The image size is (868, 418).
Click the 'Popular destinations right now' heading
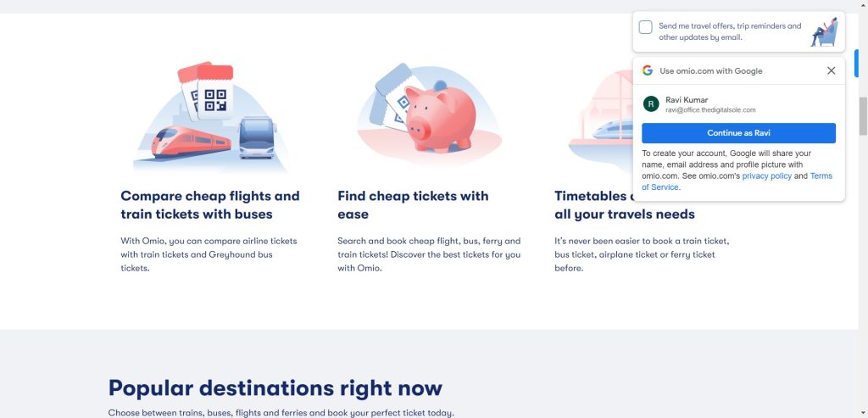275,388
